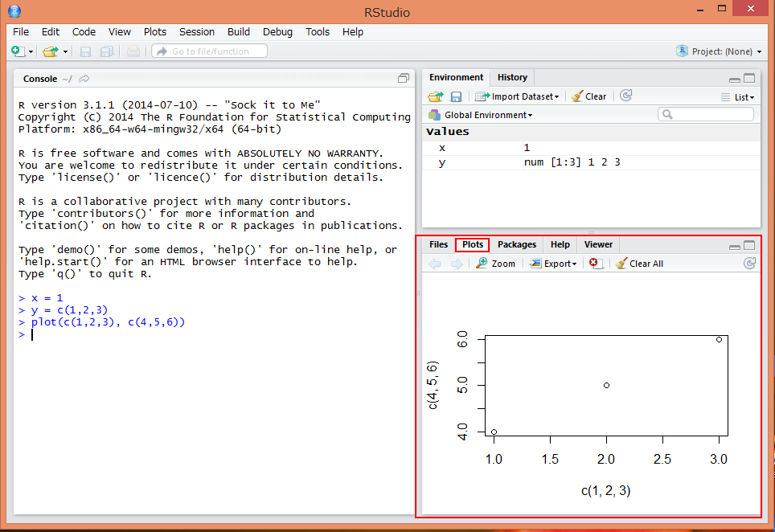Click the Save All icon
This screenshot has height=532, width=775.
pos(107,51)
